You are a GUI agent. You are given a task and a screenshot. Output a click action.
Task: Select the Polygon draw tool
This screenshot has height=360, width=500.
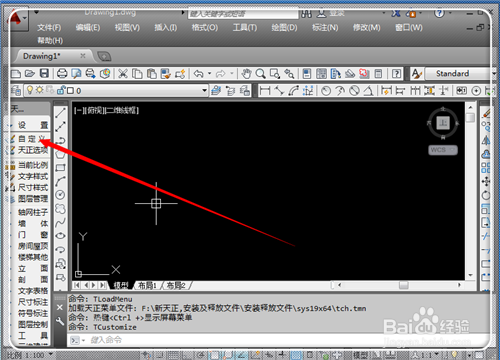[60, 154]
